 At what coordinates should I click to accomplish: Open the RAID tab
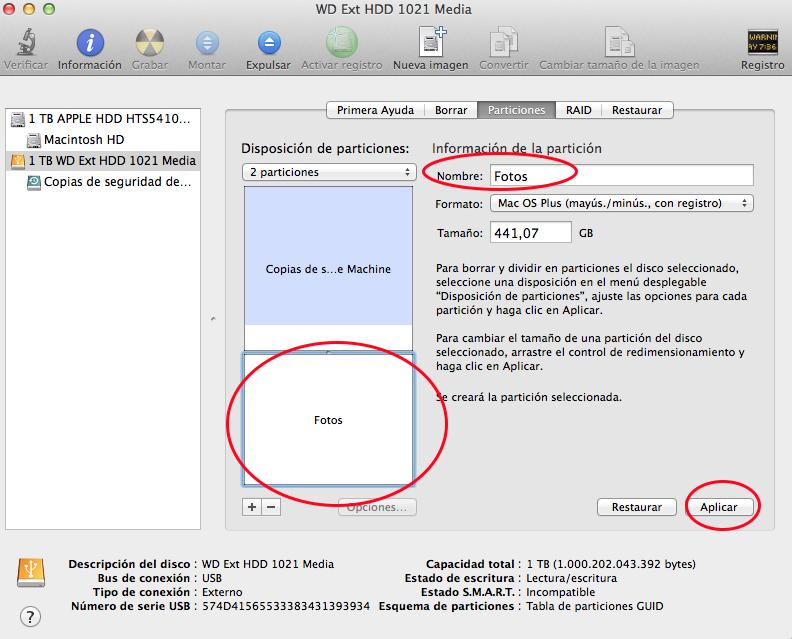578,110
